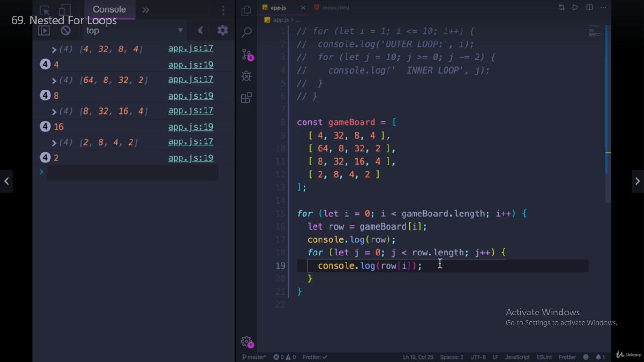Viewport: 644px width, 362px height.
Task: Expand the logged array [64, 8, 32, 2]
Action: [x=53, y=80]
